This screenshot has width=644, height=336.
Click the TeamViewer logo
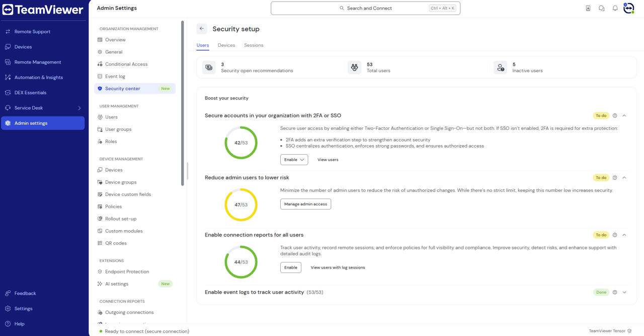43,10
